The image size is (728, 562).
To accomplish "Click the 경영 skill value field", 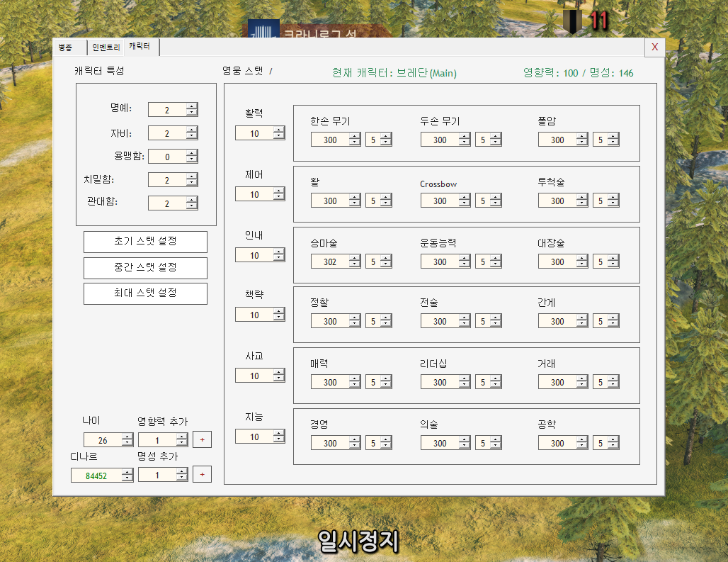I will [x=330, y=443].
